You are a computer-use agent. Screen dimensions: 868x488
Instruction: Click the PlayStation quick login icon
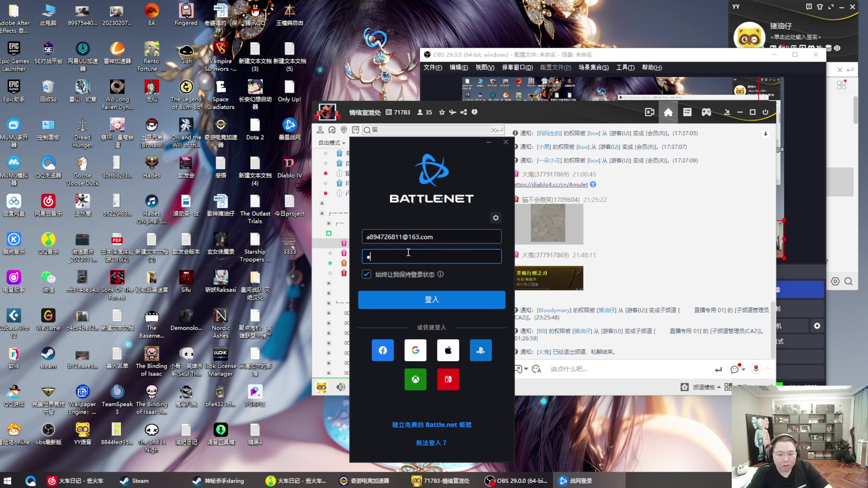pos(481,350)
